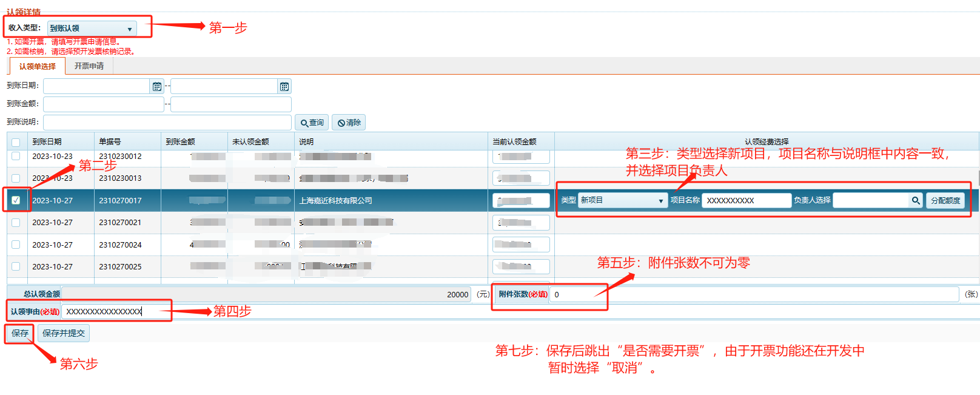Click the 保存 button

click(x=20, y=333)
